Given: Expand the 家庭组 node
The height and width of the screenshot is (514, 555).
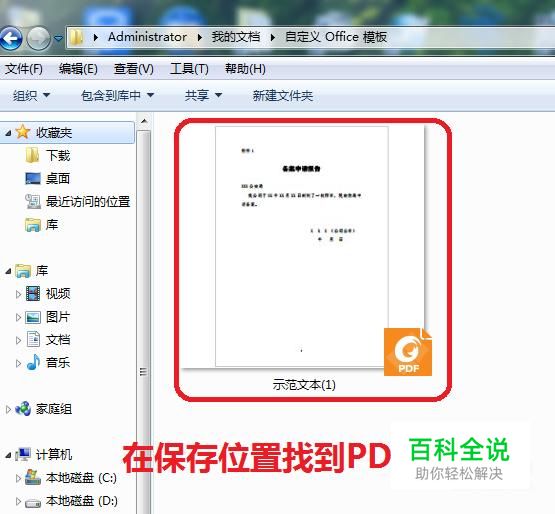Looking at the screenshot, I should [8, 410].
